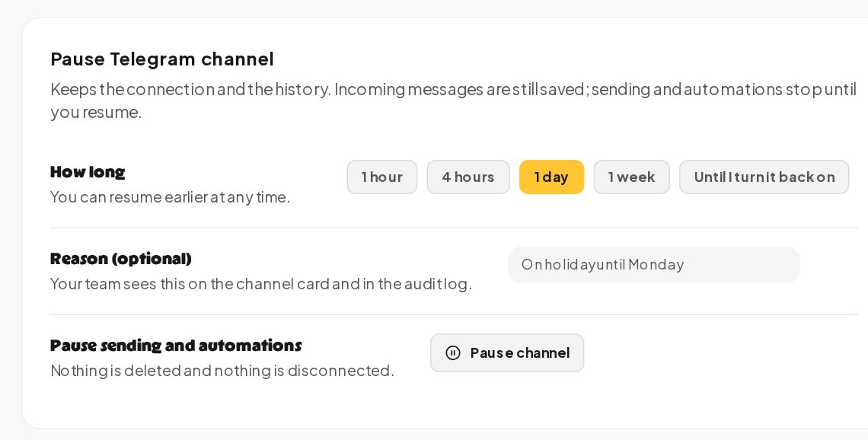
Task: Click the How long label
Action: click(x=88, y=172)
